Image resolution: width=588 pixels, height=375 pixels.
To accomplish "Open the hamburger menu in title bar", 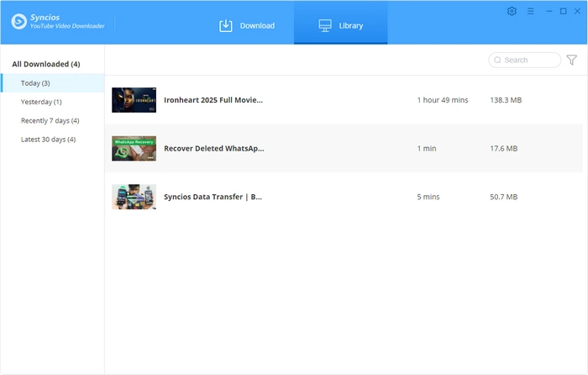I will pos(530,11).
